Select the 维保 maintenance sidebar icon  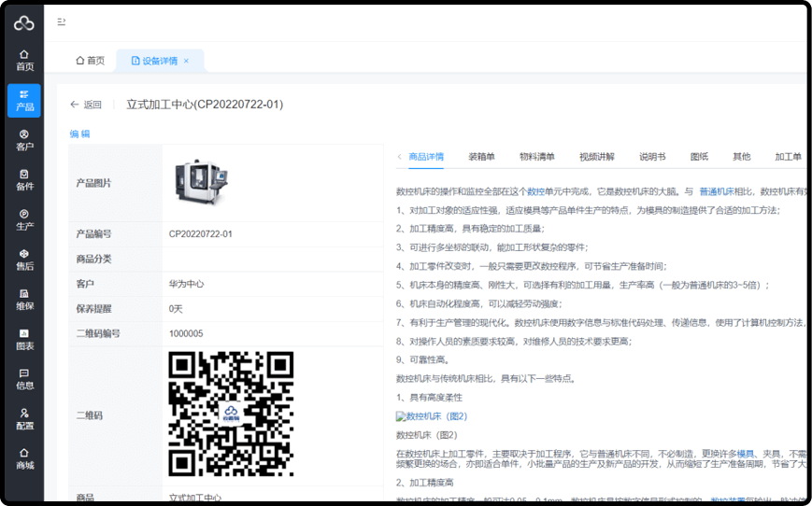coord(24,299)
